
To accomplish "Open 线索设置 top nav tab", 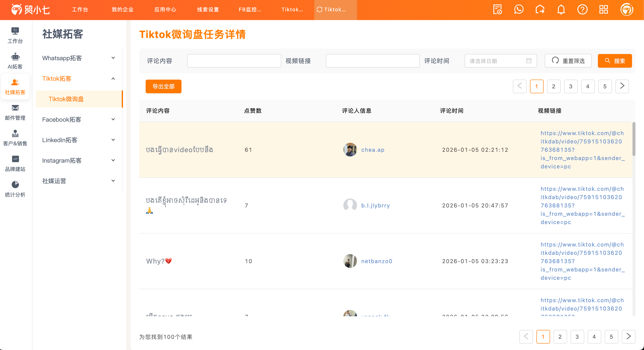I will click(x=208, y=10).
